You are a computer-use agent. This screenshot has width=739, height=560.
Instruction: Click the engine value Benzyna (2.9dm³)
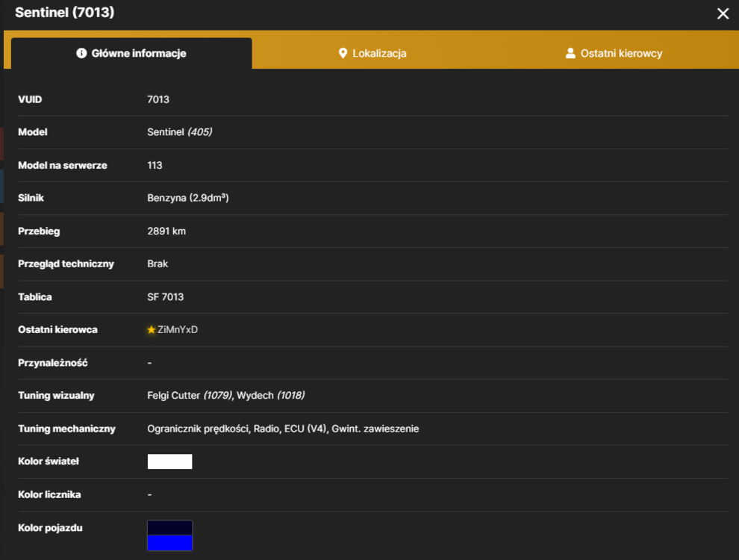pyautogui.click(x=188, y=198)
